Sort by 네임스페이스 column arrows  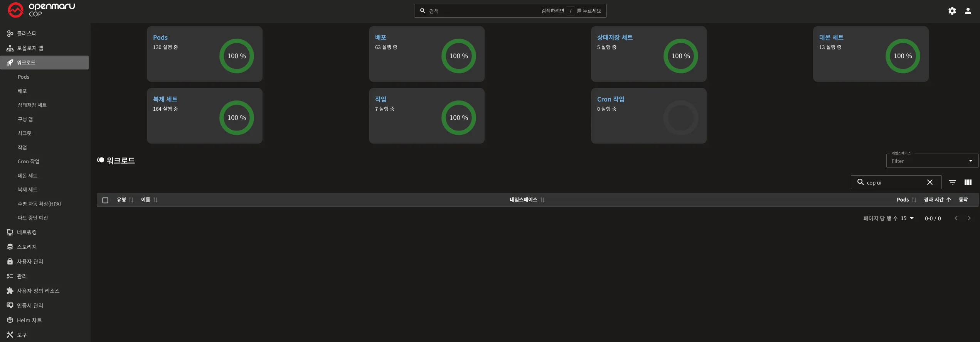click(542, 200)
